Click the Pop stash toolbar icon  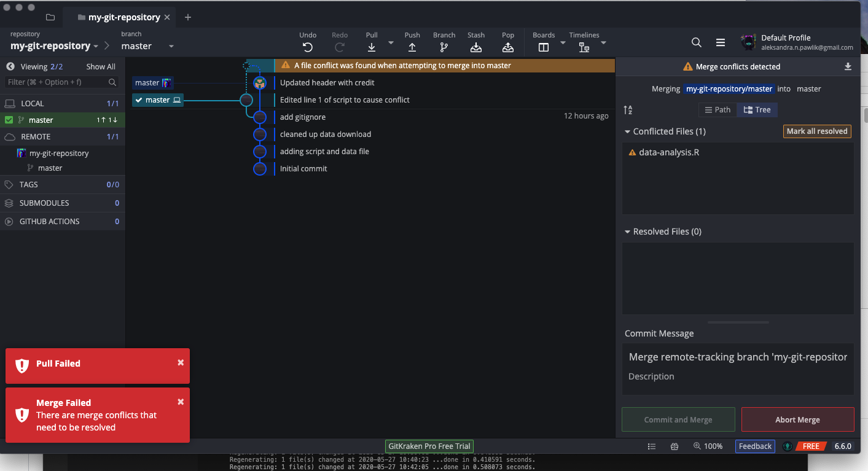508,47
